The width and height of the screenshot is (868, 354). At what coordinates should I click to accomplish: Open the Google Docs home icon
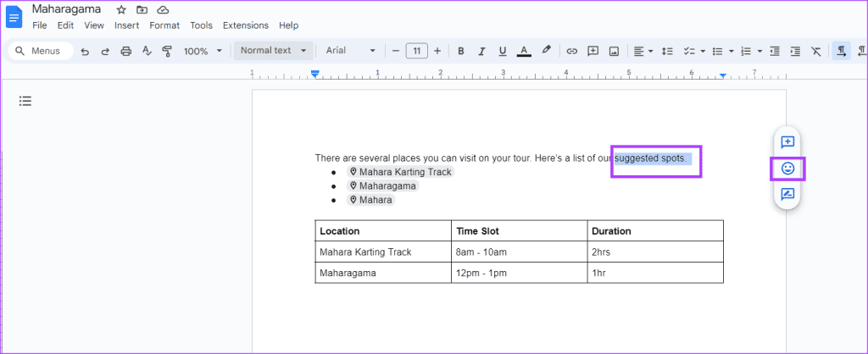14,17
